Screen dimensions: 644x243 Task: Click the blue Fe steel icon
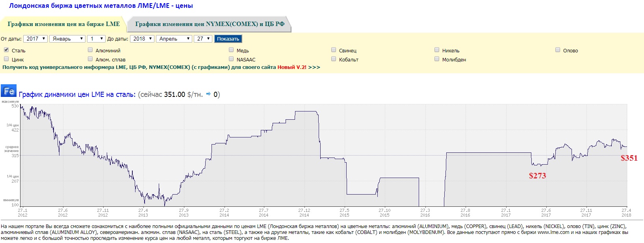pos(8,91)
